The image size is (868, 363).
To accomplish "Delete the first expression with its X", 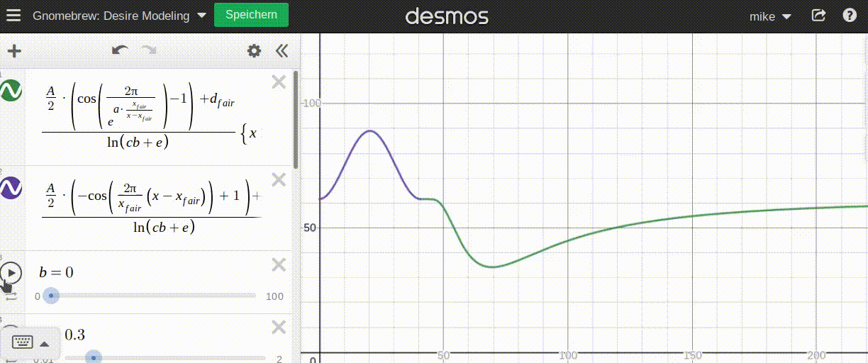I will (x=279, y=82).
